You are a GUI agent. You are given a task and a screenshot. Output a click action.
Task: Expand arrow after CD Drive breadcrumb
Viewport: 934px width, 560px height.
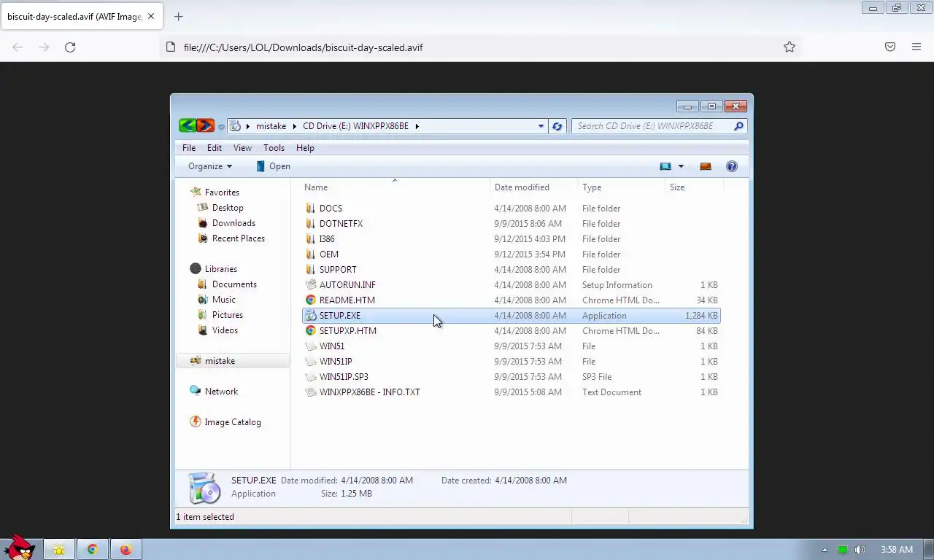[417, 126]
